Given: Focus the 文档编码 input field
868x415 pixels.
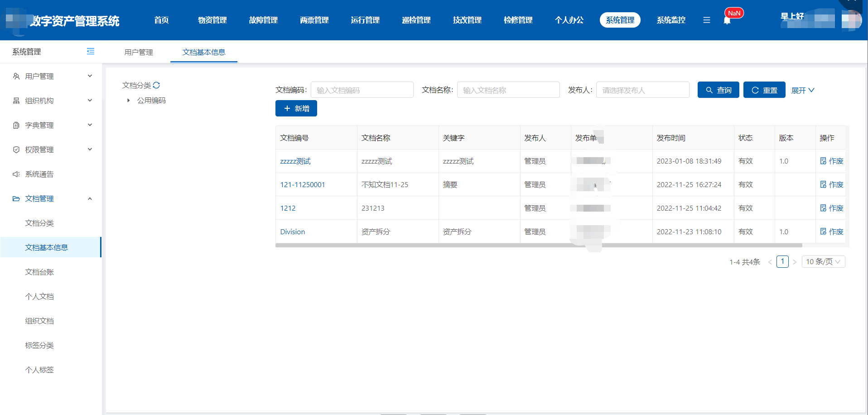Looking at the screenshot, I should [x=362, y=90].
